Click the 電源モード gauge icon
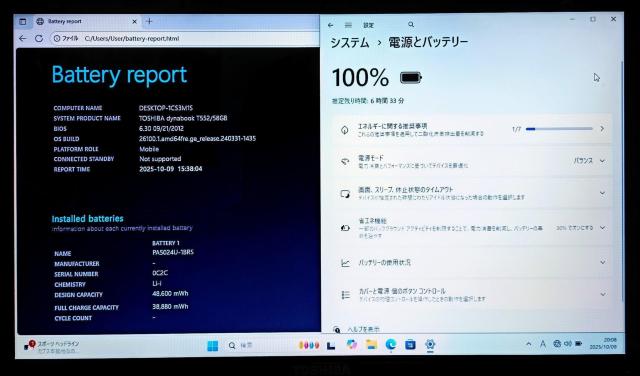The height and width of the screenshot is (376, 640). (x=345, y=161)
